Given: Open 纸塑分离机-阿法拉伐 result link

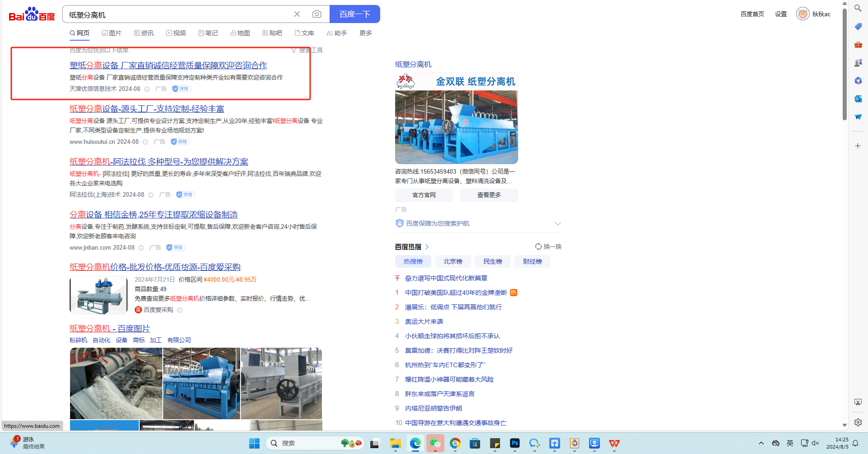Looking at the screenshot, I should tap(159, 162).
